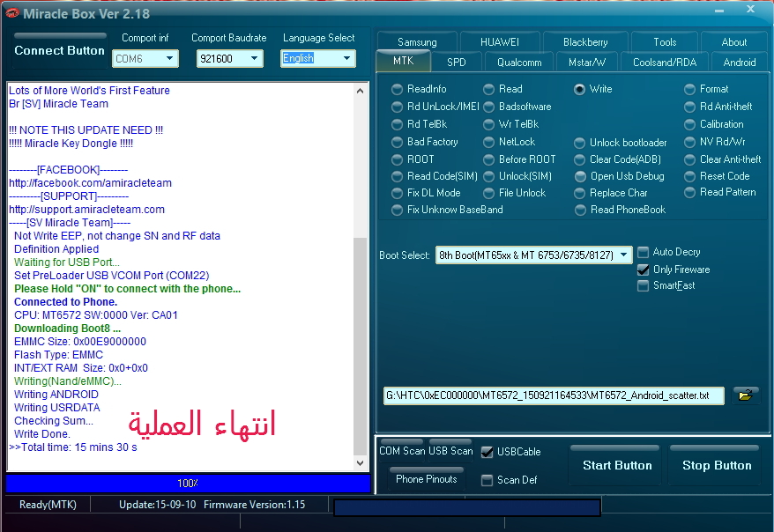Open the About tab
The height and width of the screenshot is (532, 774).
click(x=734, y=42)
